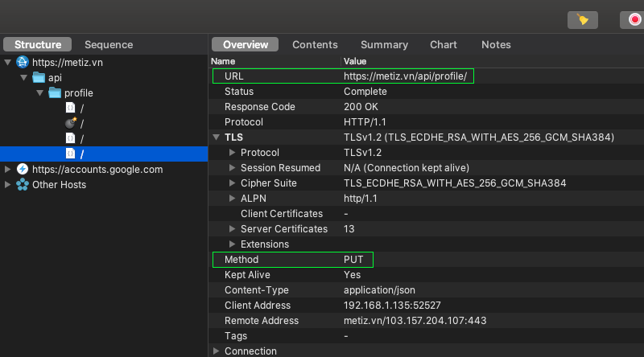
Task: Click the Name column header
Action: pyautogui.click(x=223, y=61)
